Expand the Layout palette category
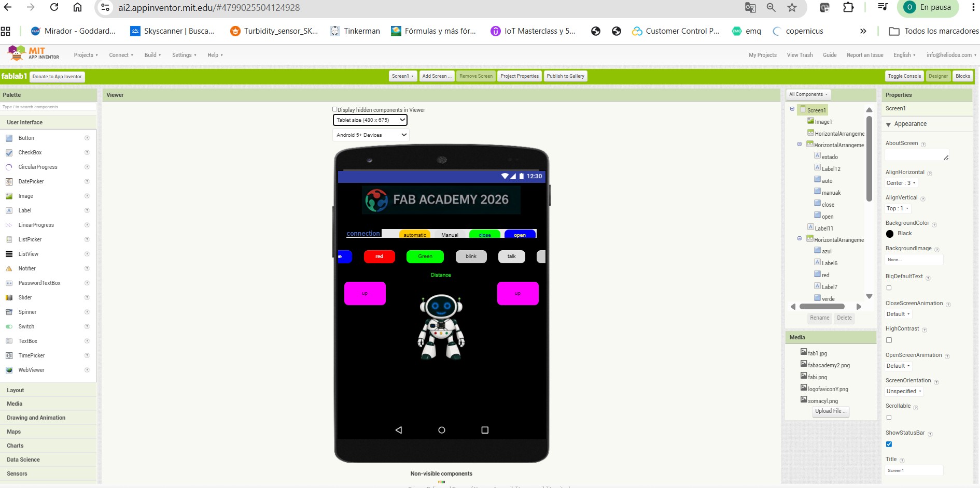This screenshot has height=488, width=980. tap(48, 390)
